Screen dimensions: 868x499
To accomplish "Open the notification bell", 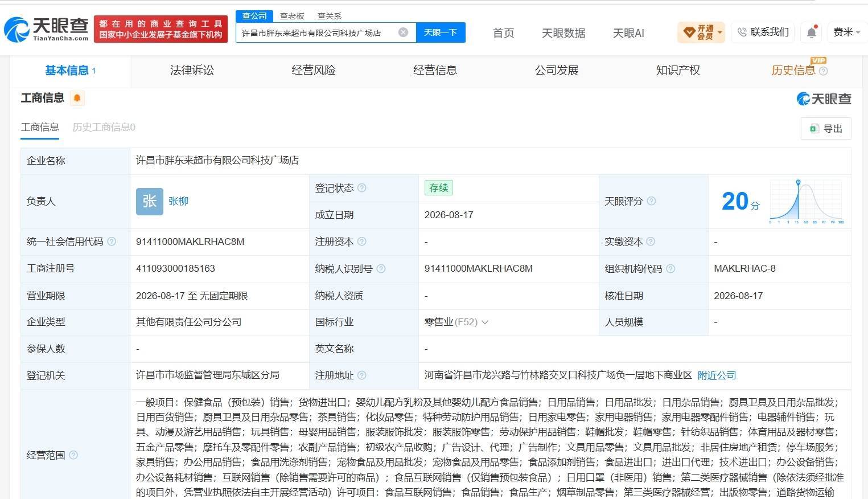I will (x=812, y=32).
